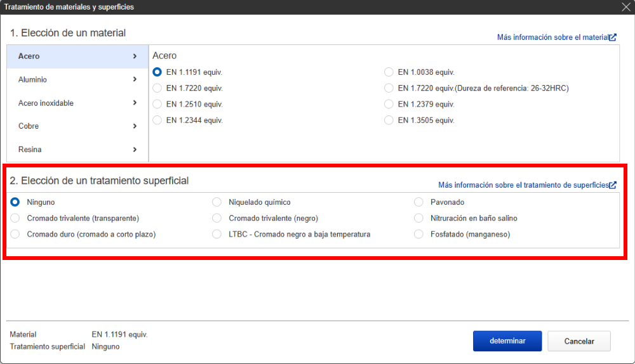The height and width of the screenshot is (364, 635).
Task: Select EN 1.7220 equiv. steel option
Action: pyautogui.click(x=157, y=88)
